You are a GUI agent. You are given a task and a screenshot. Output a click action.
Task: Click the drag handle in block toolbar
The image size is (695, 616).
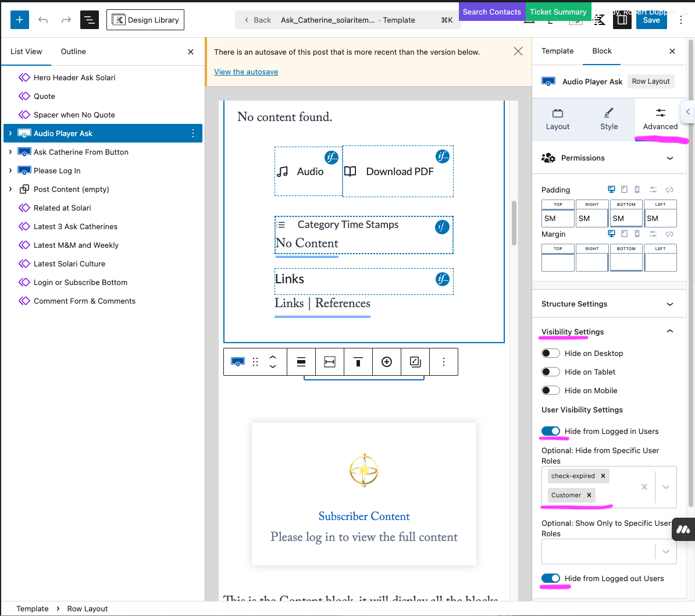pyautogui.click(x=255, y=362)
